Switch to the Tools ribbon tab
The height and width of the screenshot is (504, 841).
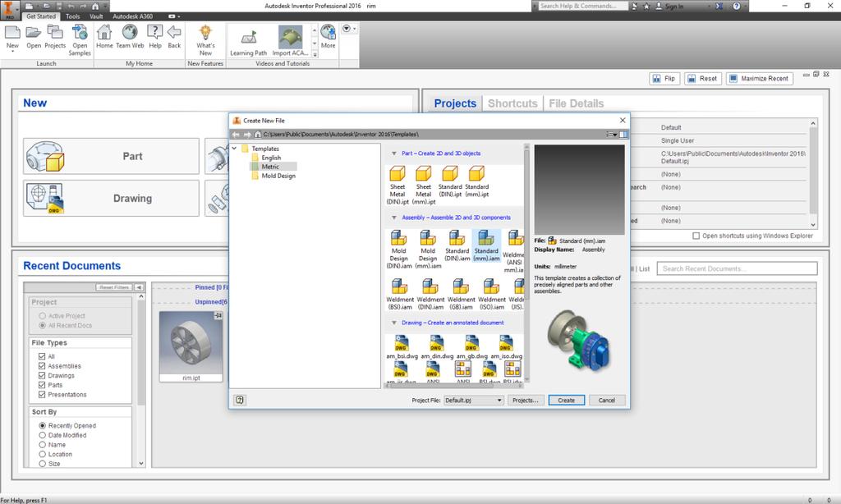point(73,16)
